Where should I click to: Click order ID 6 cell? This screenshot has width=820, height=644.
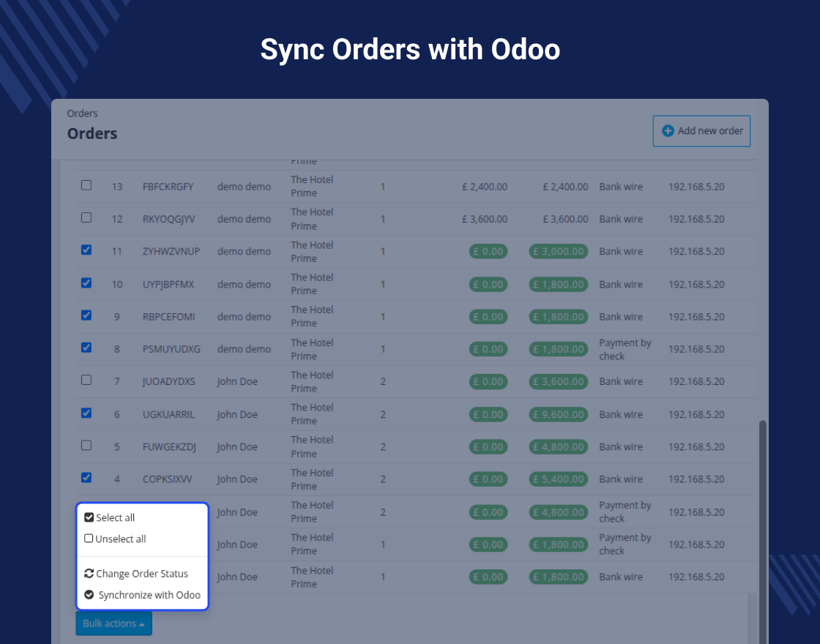(x=117, y=414)
